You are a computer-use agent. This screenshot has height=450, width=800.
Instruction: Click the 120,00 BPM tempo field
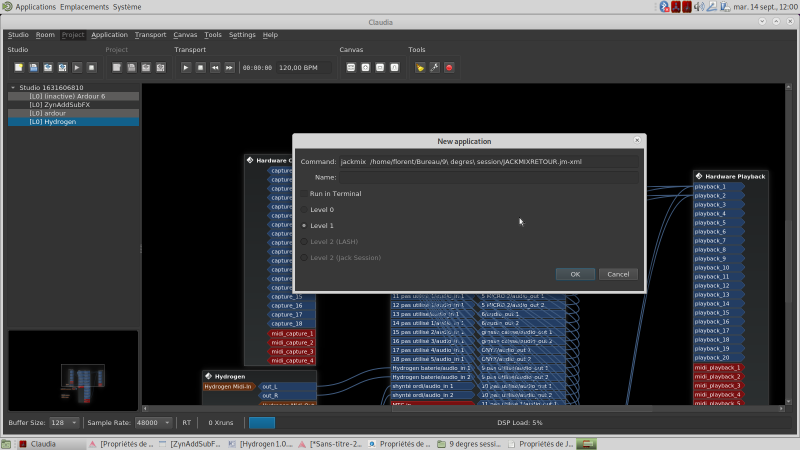[304, 67]
